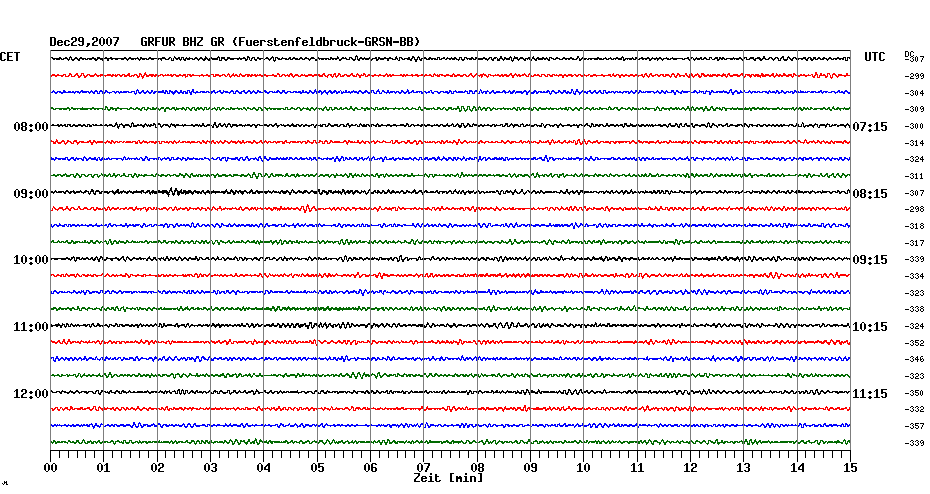The image size is (930, 494).
Task: Select minute 09 on the time axis
Action: [x=530, y=468]
